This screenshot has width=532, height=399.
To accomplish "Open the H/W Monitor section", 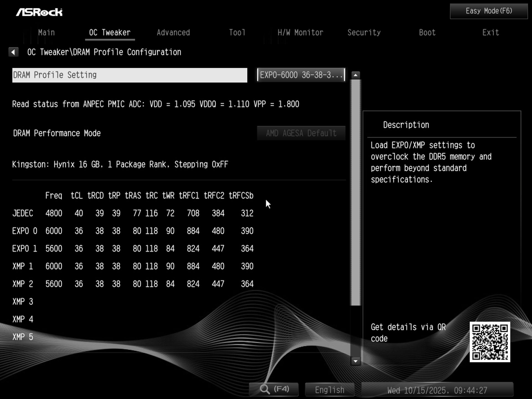I will (x=300, y=32).
